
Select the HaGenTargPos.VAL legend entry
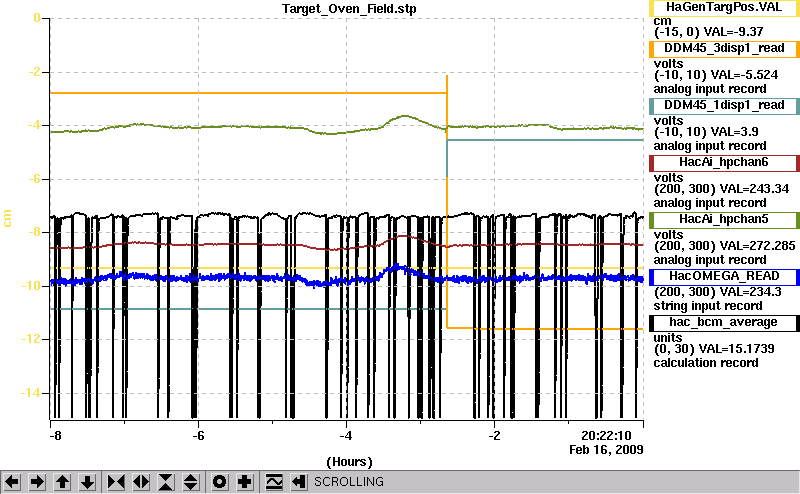[x=724, y=8]
